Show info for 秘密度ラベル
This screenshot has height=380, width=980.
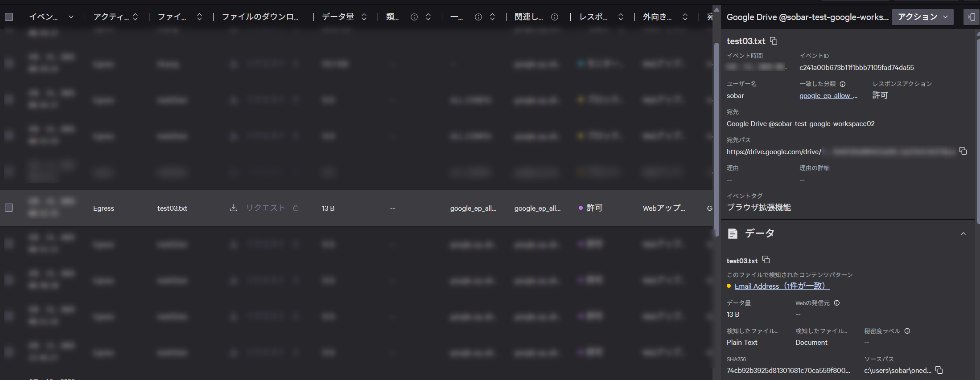907,331
